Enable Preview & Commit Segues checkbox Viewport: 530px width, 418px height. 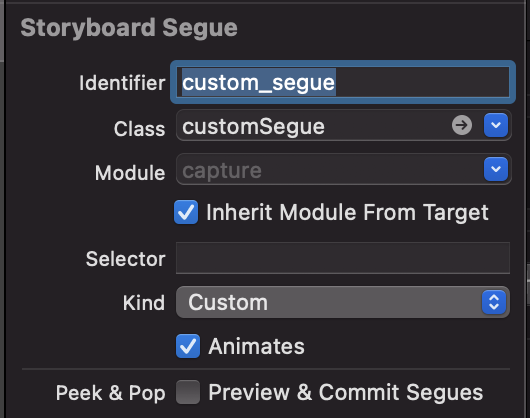coord(188,392)
